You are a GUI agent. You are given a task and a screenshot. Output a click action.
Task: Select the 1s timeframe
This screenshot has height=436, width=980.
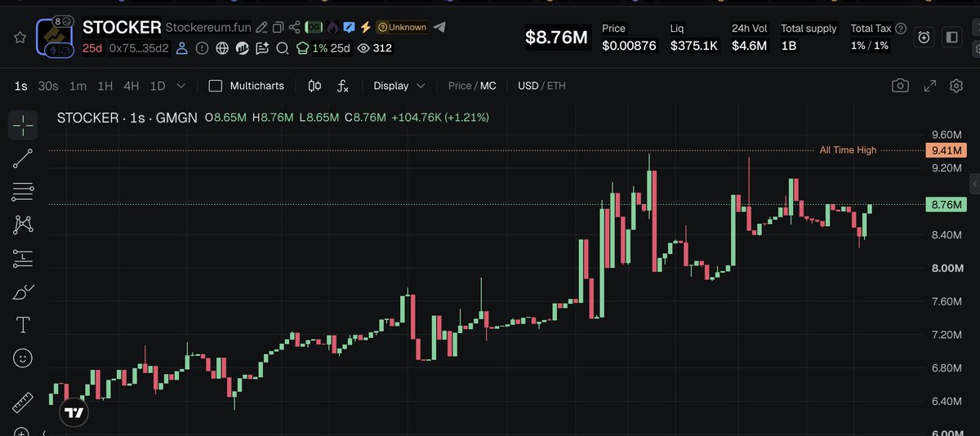(x=20, y=86)
